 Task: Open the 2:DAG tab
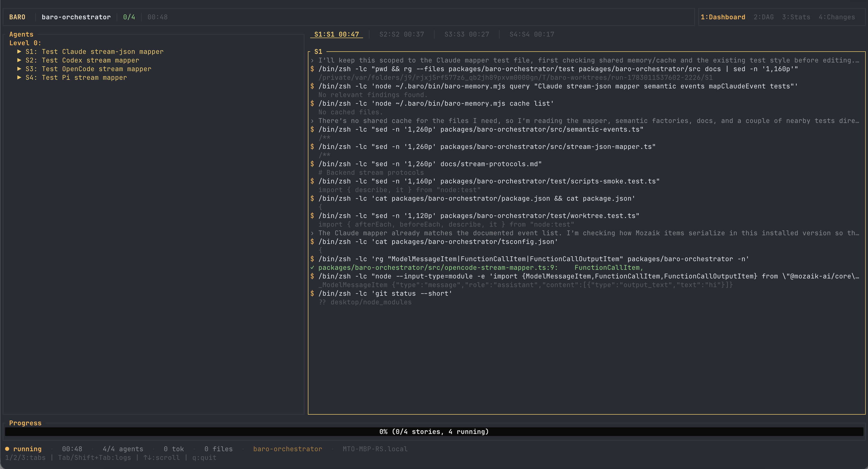pyautogui.click(x=764, y=17)
